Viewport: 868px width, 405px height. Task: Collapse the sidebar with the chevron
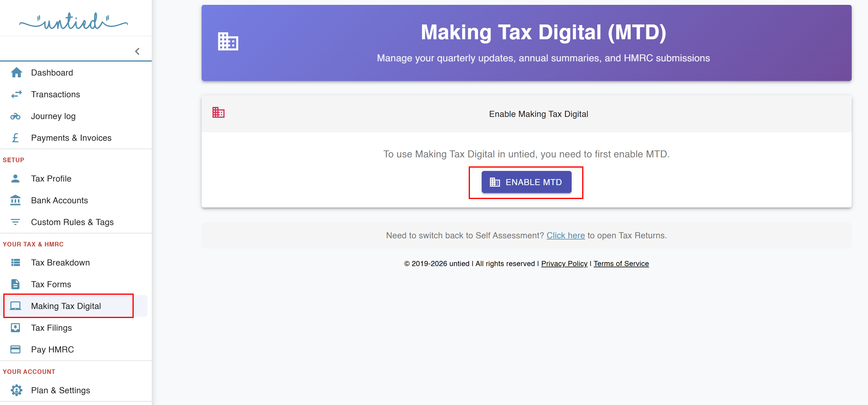click(x=137, y=51)
